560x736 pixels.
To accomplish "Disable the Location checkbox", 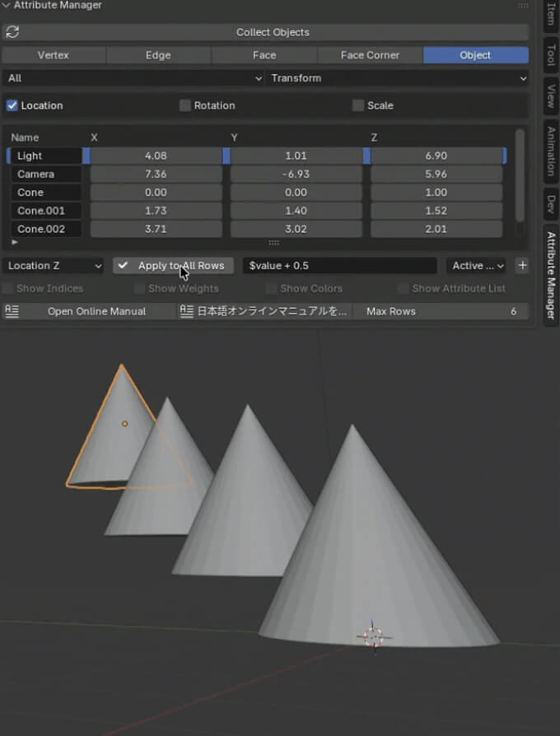I will [x=12, y=105].
